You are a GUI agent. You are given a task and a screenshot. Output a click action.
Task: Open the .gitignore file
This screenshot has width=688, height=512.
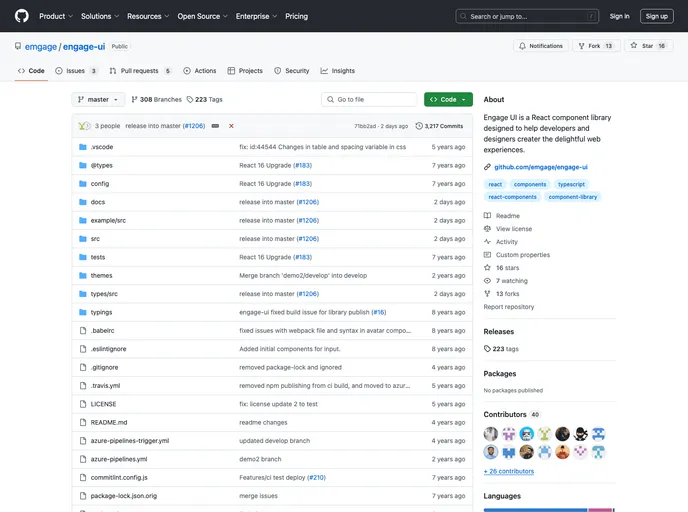pos(104,368)
